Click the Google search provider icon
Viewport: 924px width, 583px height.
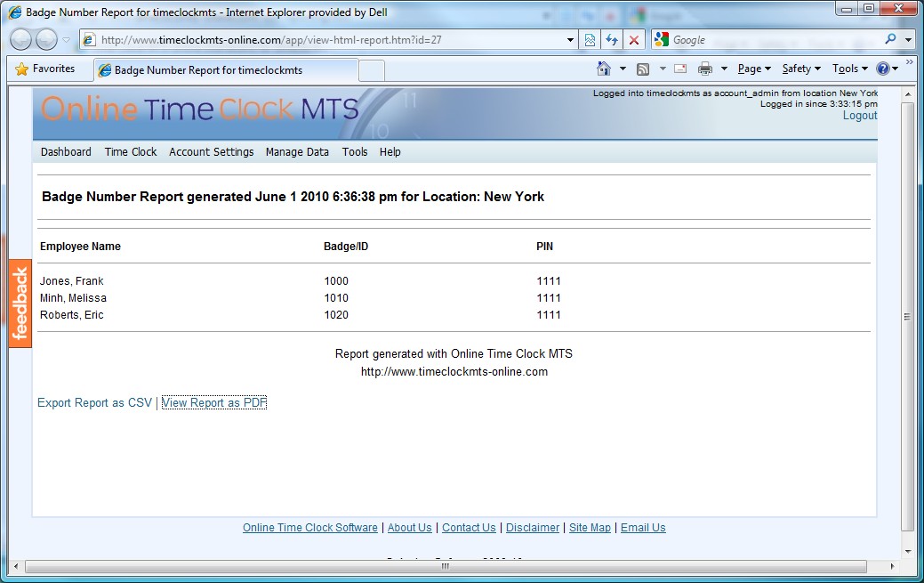[662, 39]
